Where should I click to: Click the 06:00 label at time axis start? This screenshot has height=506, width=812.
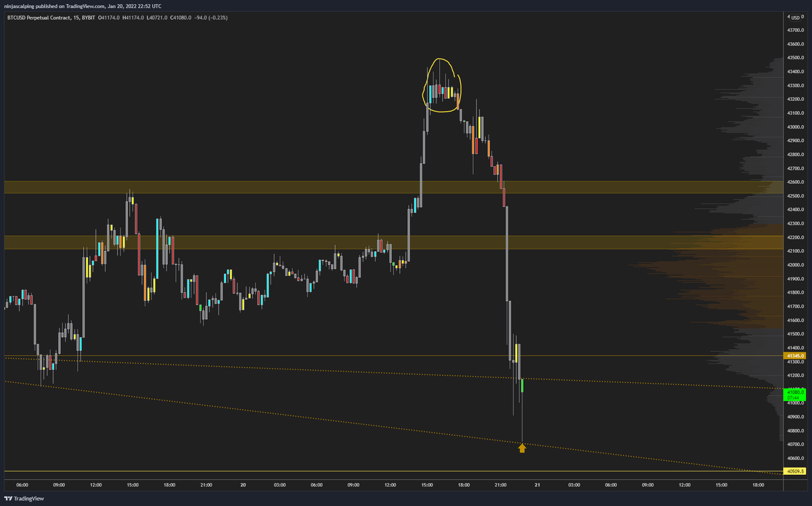point(22,484)
